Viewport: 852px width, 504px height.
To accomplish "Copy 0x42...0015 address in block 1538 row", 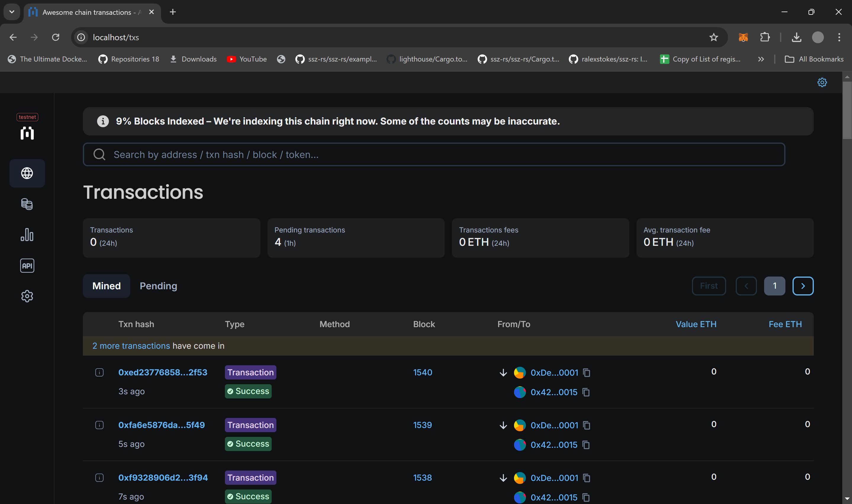I will pyautogui.click(x=586, y=497).
